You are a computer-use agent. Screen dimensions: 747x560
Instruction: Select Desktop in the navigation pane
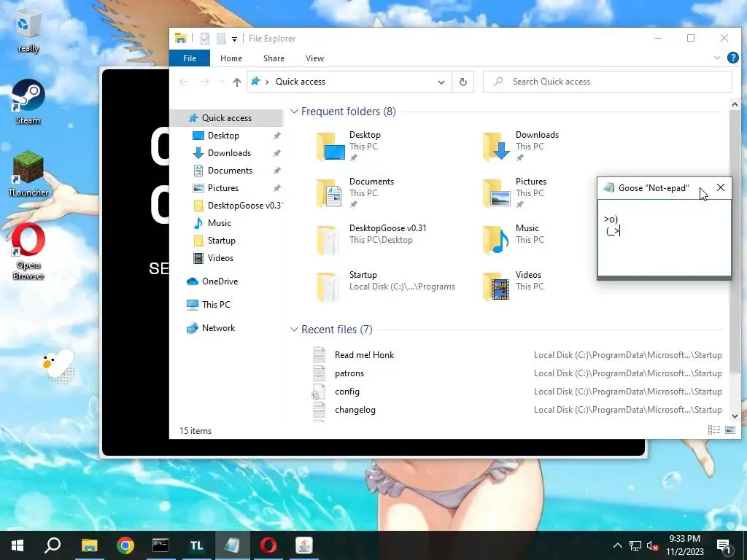click(223, 135)
